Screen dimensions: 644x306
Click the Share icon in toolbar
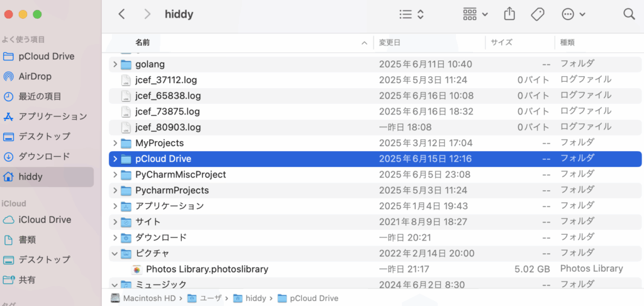[509, 14]
